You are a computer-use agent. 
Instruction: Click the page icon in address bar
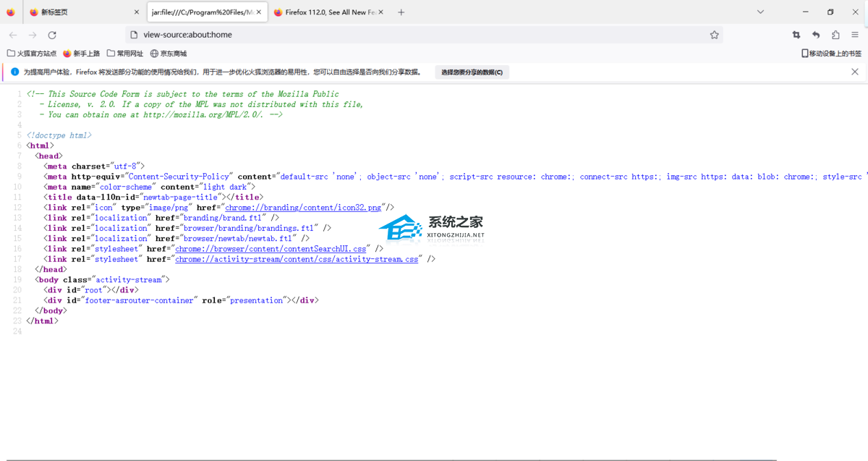click(x=134, y=35)
